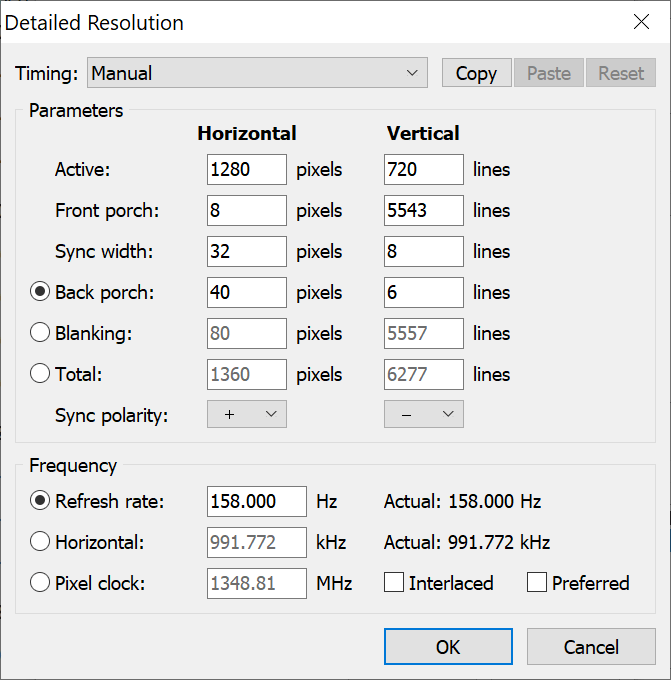The height and width of the screenshot is (680, 671).
Task: Open the horizontal sync polarity dropdown
Action: pos(246,415)
